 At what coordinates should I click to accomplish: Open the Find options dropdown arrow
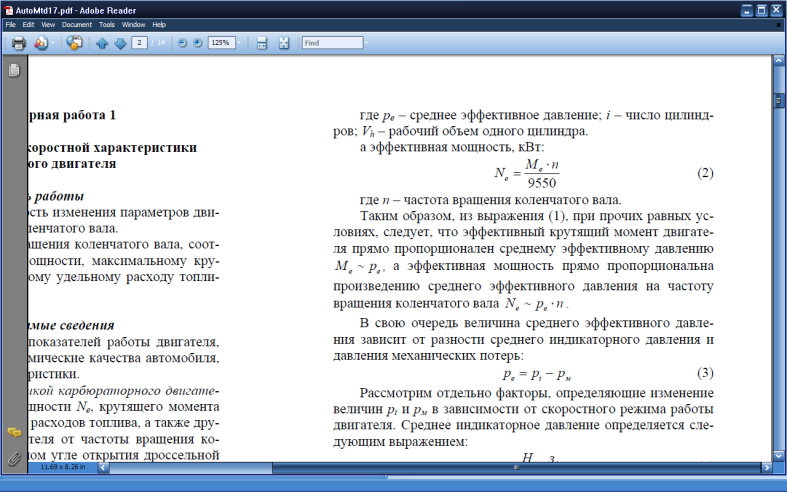pyautogui.click(x=366, y=43)
